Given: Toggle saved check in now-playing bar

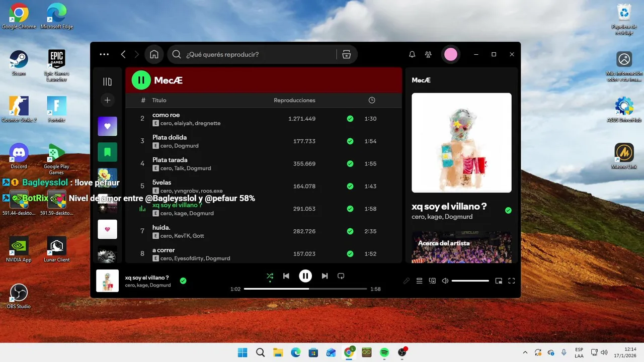Looking at the screenshot, I should pos(183,281).
